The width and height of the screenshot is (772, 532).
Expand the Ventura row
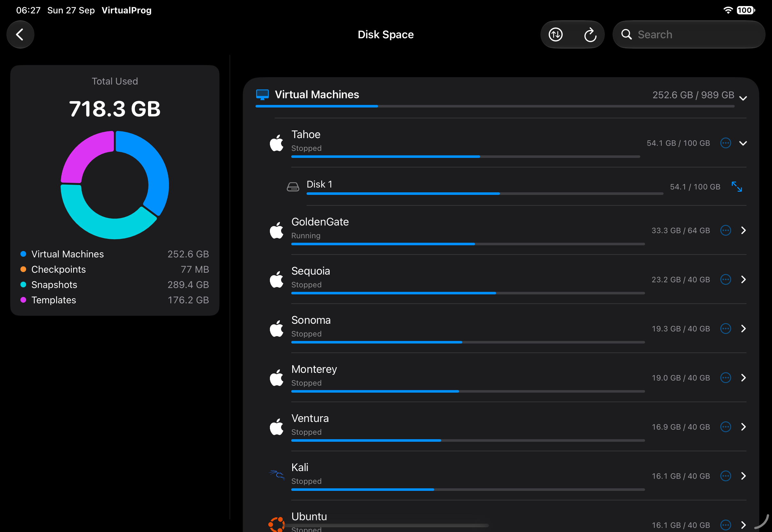point(743,427)
